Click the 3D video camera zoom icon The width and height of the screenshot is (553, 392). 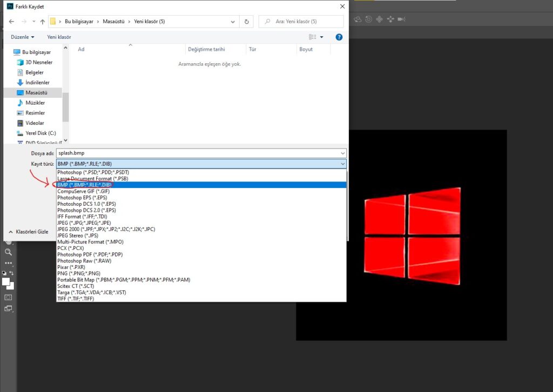401,19
